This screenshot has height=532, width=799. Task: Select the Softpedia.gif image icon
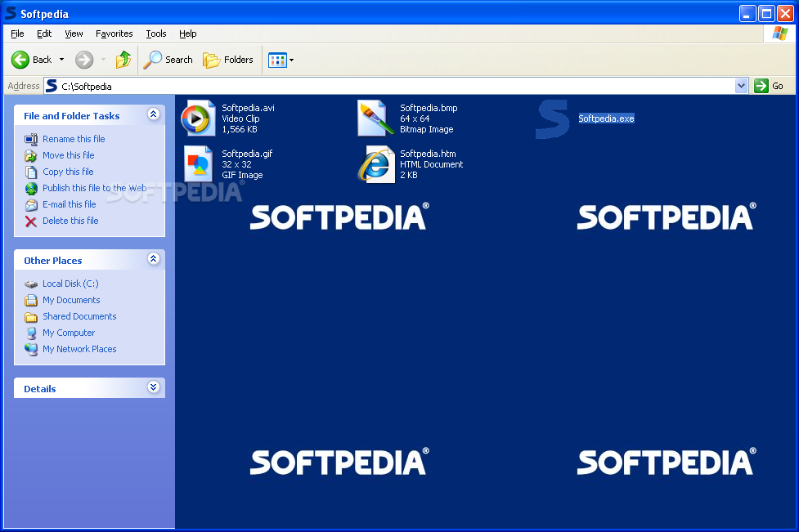click(x=198, y=164)
